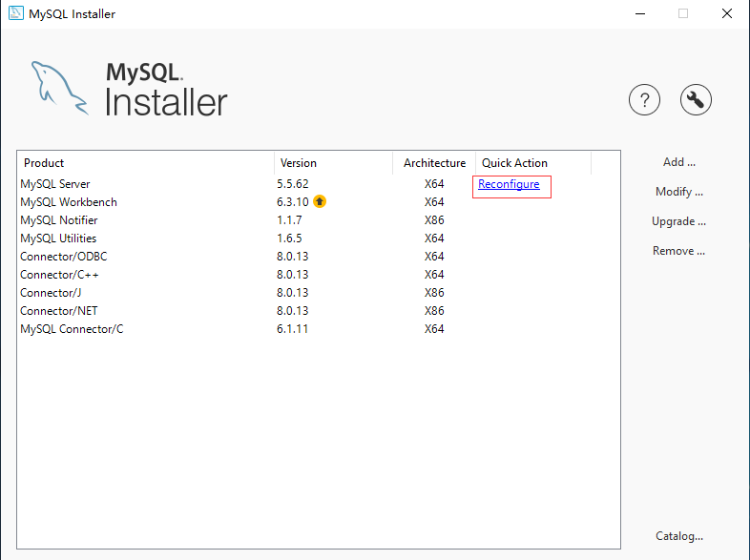Click X86 architecture of Connector/NET
The width and height of the screenshot is (750, 560).
click(434, 311)
